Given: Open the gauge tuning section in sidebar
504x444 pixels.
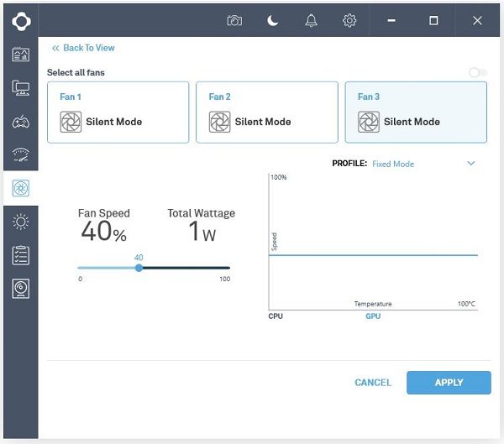Looking at the screenshot, I should point(21,154).
